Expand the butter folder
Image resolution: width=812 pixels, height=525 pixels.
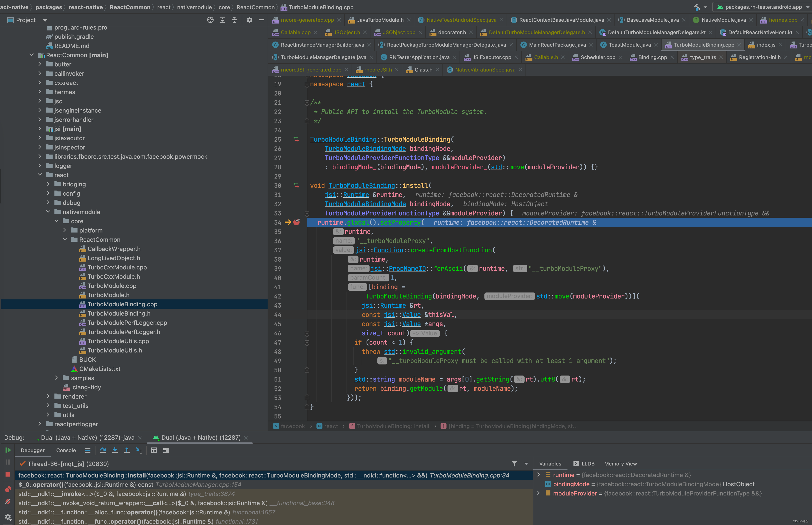[40, 64]
